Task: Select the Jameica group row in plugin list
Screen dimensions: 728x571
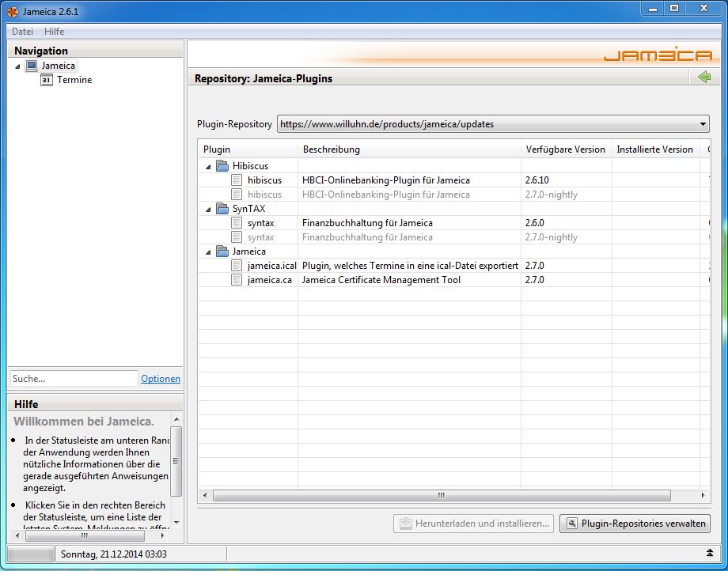Action: coord(248,251)
